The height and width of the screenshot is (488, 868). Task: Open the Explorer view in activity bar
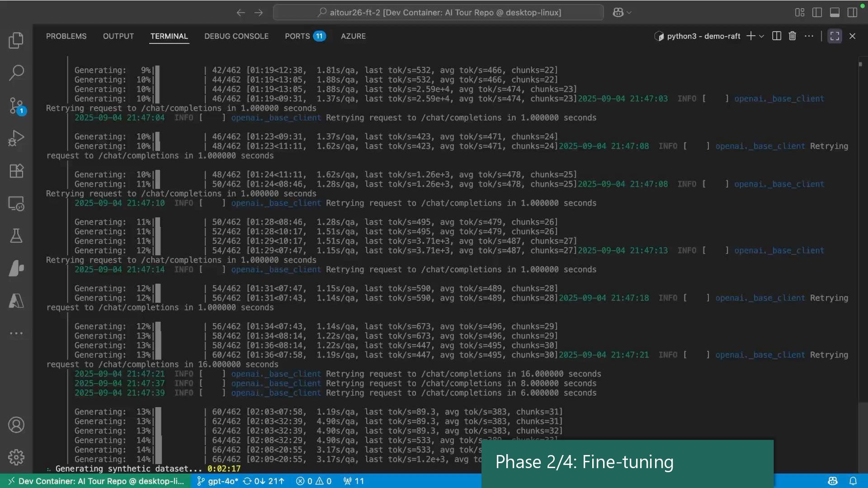(16, 41)
